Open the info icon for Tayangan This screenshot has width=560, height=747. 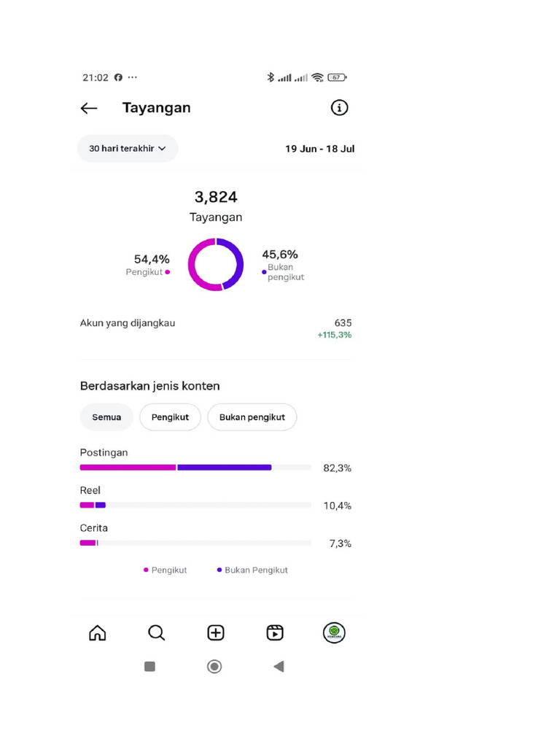339,108
